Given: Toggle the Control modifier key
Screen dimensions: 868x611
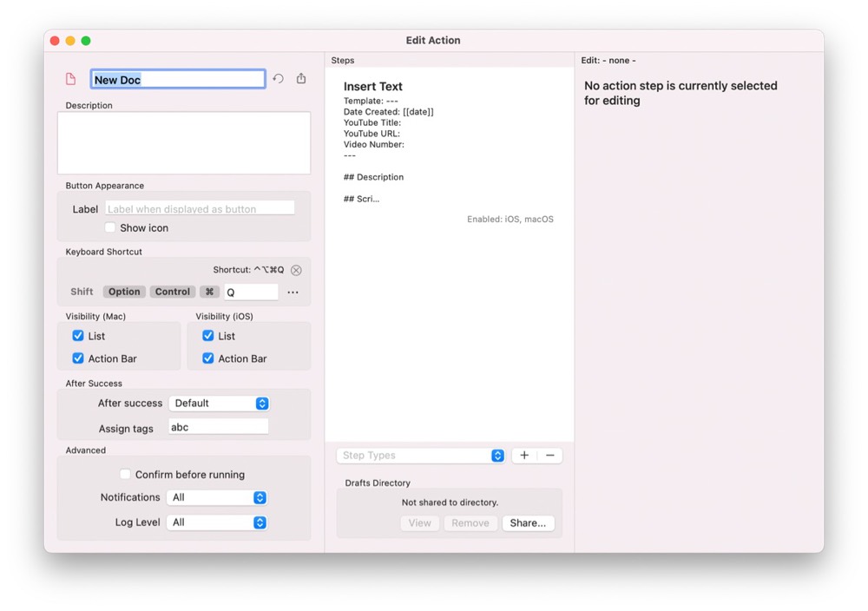Looking at the screenshot, I should pos(172,292).
